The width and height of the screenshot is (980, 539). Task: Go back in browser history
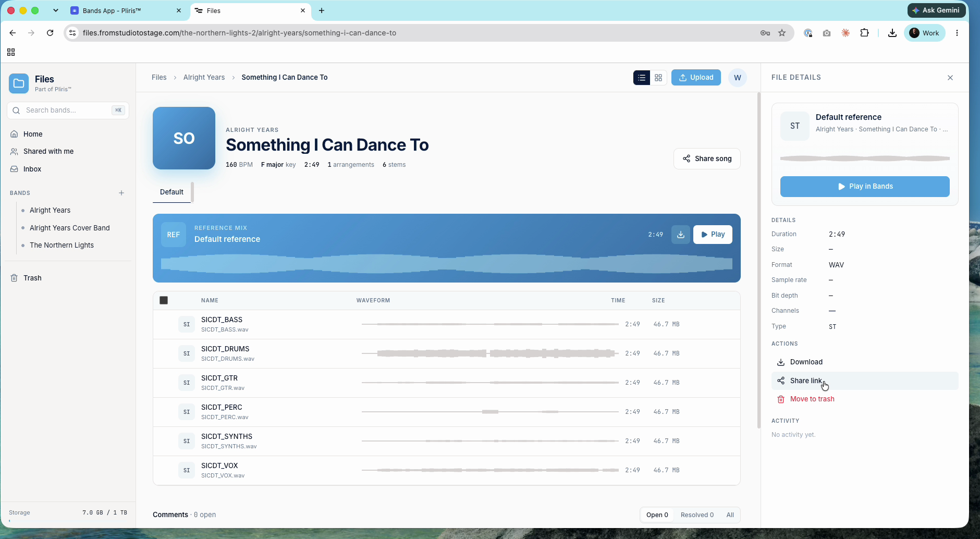click(x=13, y=33)
